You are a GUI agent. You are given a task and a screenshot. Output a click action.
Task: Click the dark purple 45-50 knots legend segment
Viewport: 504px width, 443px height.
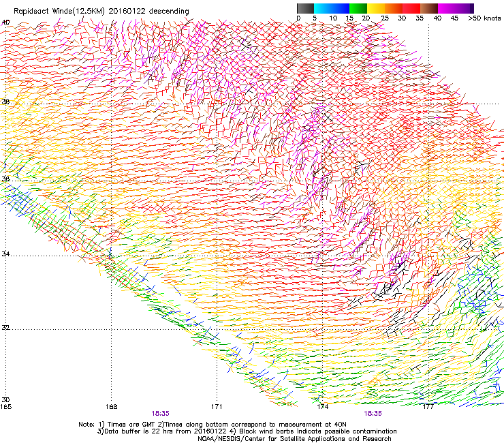click(464, 8)
